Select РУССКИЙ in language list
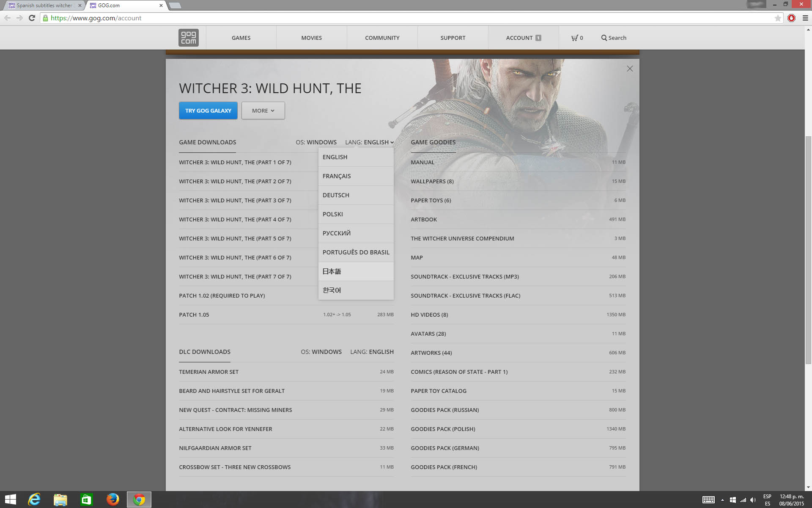 tap(356, 233)
